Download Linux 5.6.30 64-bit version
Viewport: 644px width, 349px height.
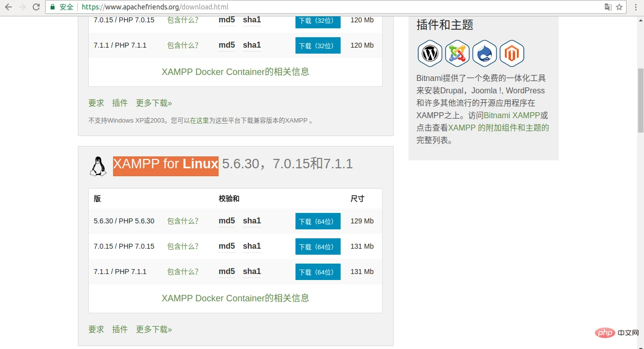pyautogui.click(x=318, y=221)
